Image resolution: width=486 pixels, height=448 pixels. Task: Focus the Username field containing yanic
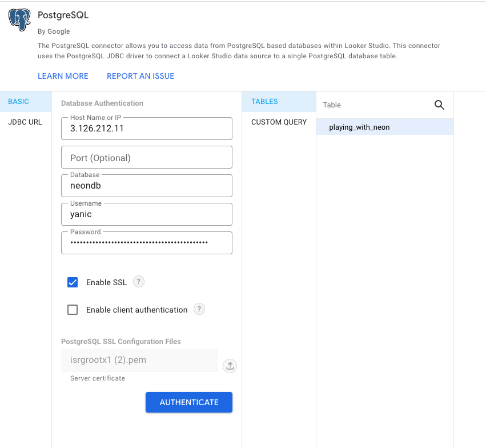click(147, 214)
